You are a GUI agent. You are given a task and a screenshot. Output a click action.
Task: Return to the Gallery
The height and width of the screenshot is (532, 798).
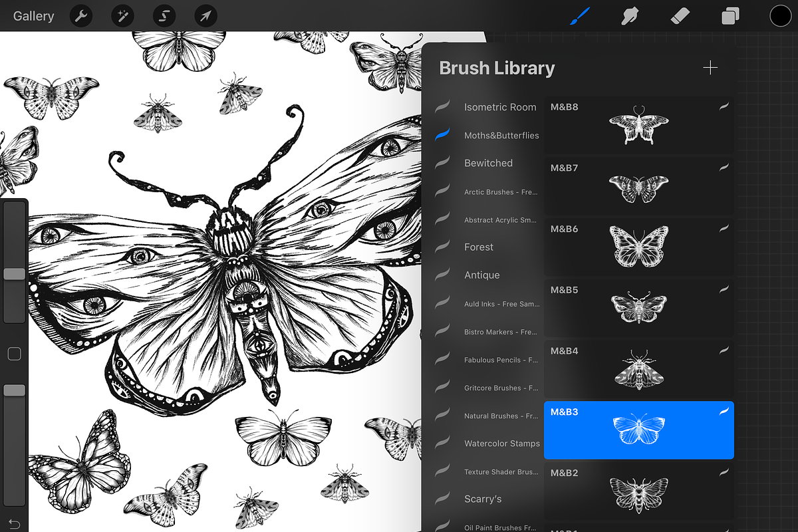coord(33,16)
